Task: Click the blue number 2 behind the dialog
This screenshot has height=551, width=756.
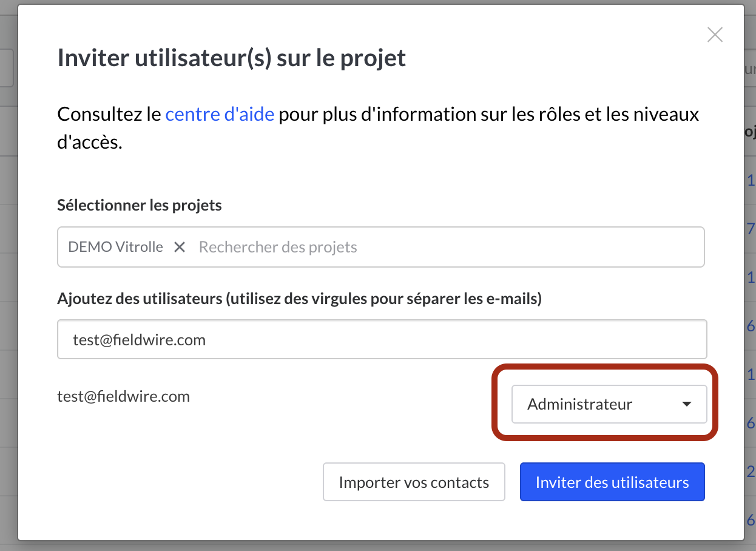Action: coord(751,472)
